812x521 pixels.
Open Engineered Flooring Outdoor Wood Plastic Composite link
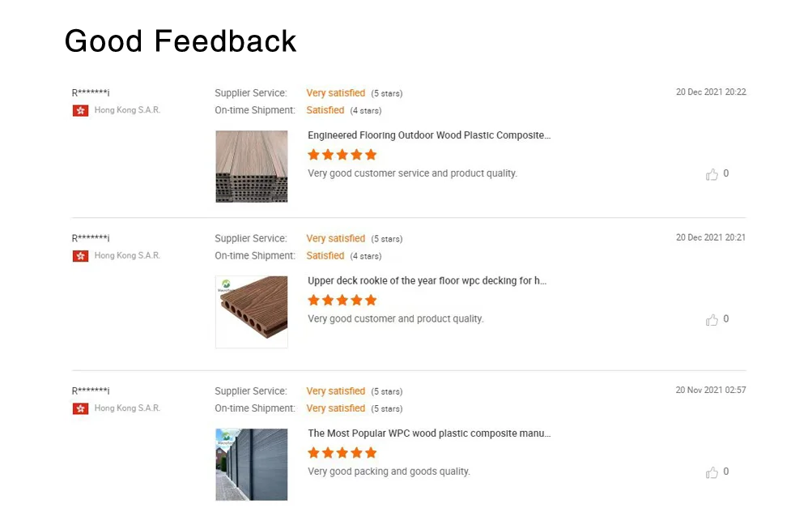point(429,135)
